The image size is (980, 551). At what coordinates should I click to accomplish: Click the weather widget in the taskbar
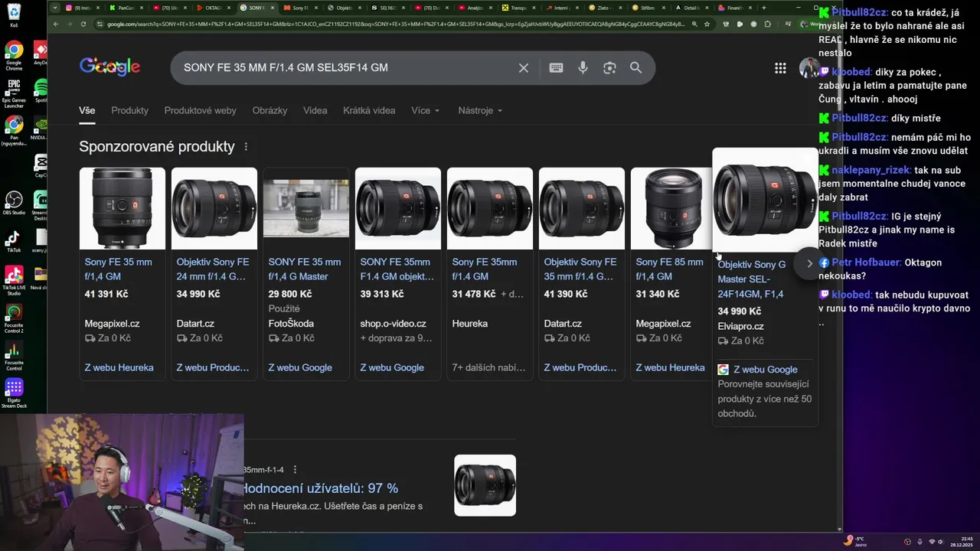tap(855, 540)
